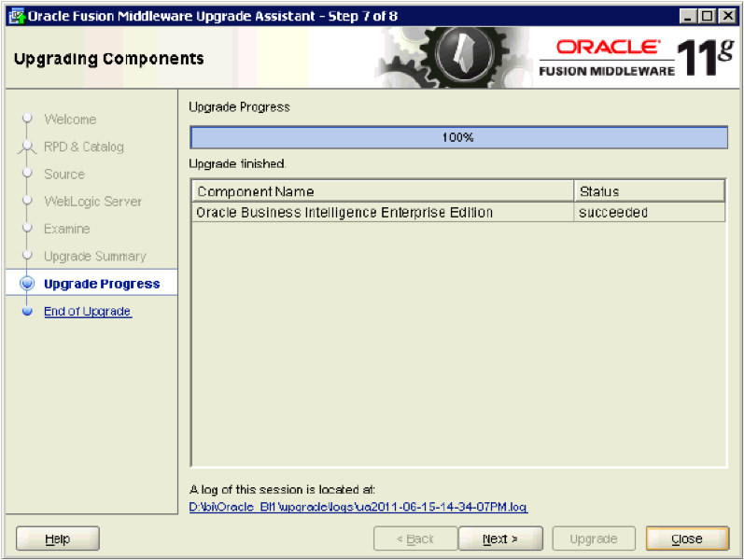Click the Examine step bullet icon
The height and width of the screenshot is (560, 744).
point(27,228)
